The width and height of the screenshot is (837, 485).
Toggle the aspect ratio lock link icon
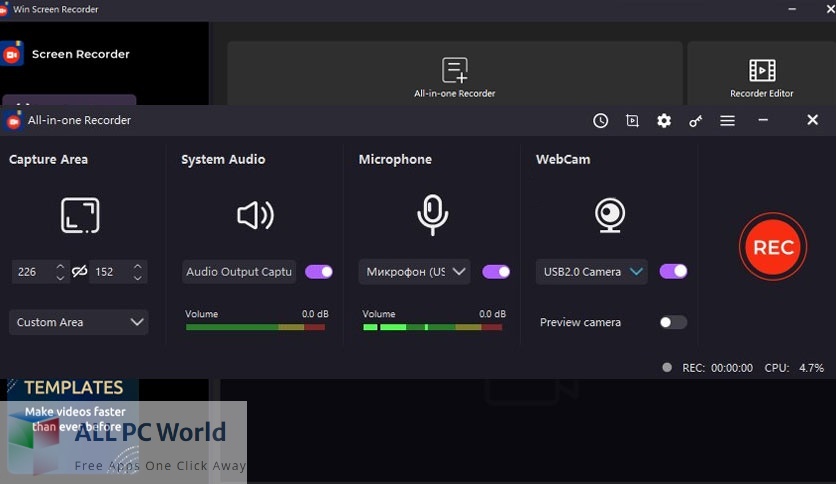tap(79, 272)
